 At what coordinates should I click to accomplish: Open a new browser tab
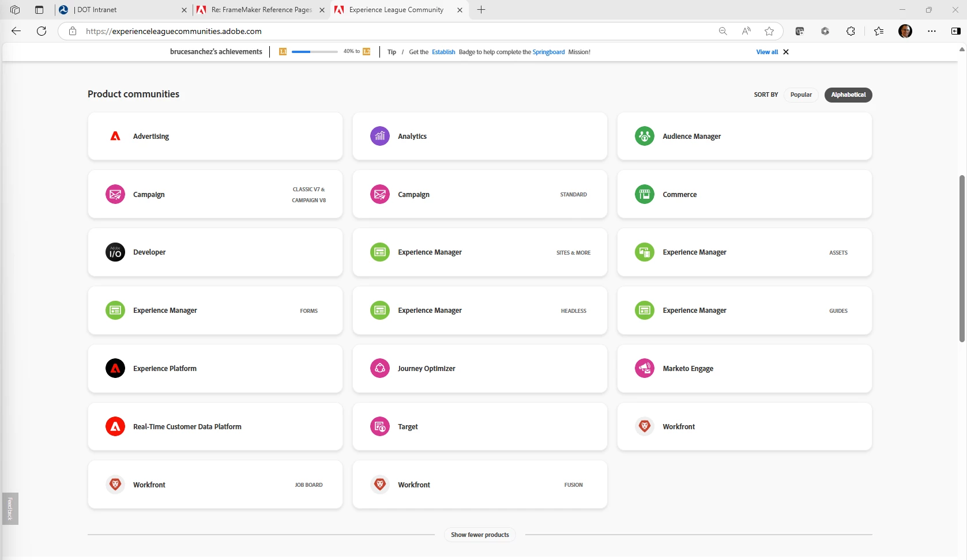coord(481,10)
